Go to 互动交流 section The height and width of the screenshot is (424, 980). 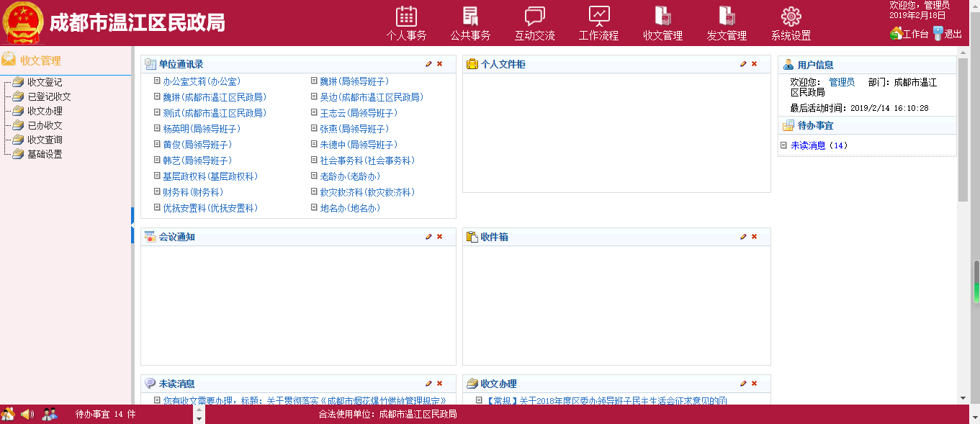[534, 23]
